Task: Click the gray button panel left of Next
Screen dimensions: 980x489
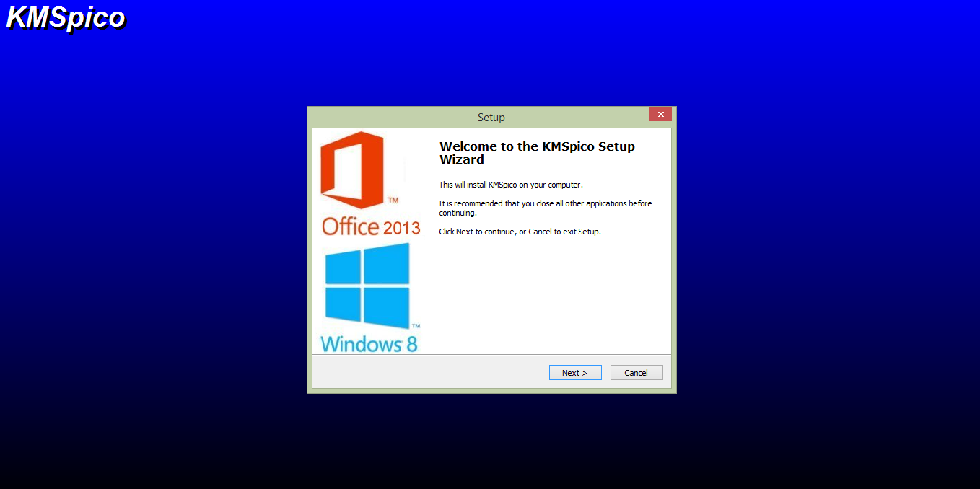Action: [429, 373]
